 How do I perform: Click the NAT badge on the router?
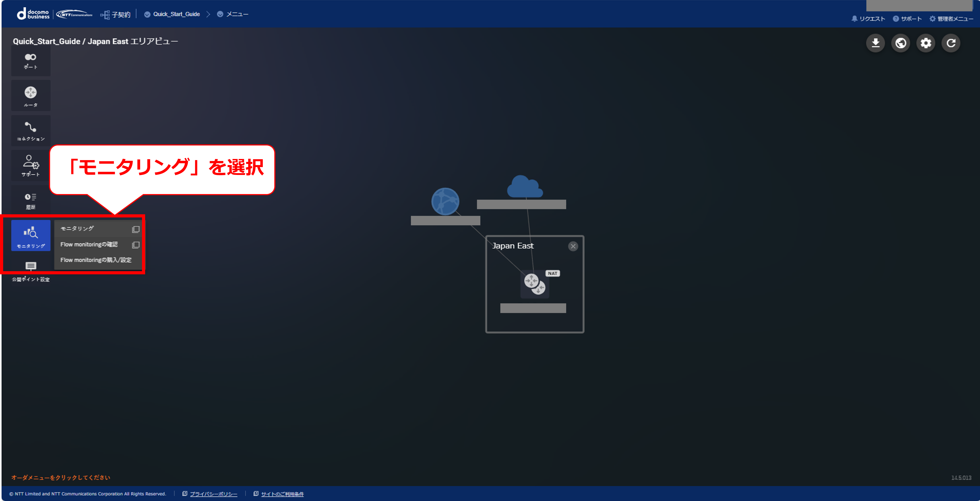tap(552, 273)
